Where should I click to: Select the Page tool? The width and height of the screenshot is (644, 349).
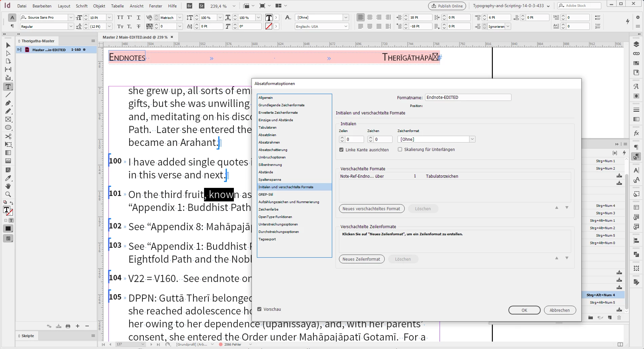(8, 61)
